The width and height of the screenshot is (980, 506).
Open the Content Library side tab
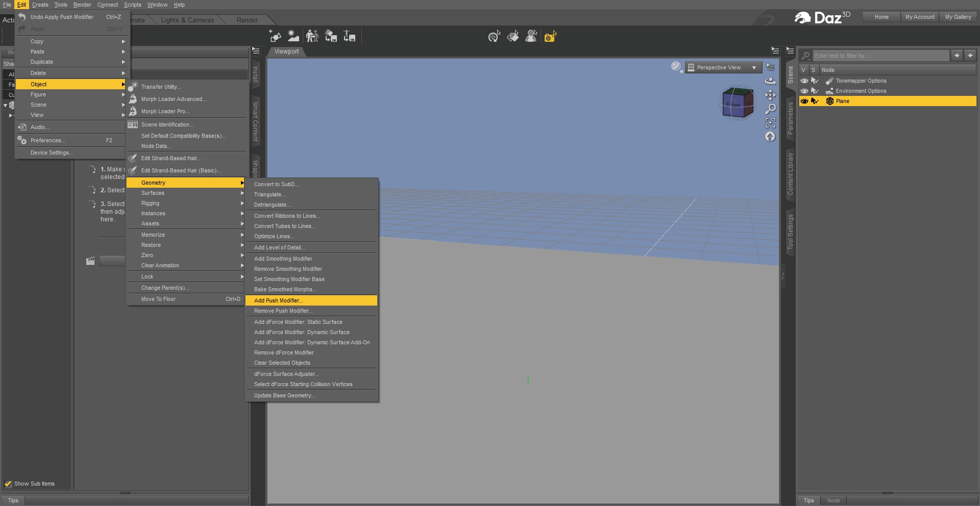tap(791, 174)
